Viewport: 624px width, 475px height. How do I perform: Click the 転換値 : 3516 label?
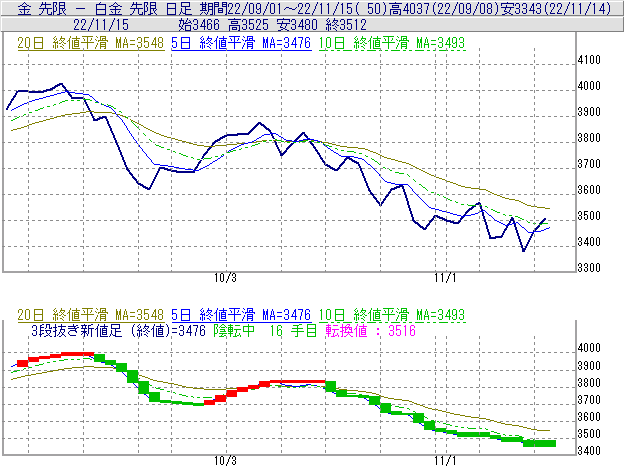pyautogui.click(x=370, y=331)
